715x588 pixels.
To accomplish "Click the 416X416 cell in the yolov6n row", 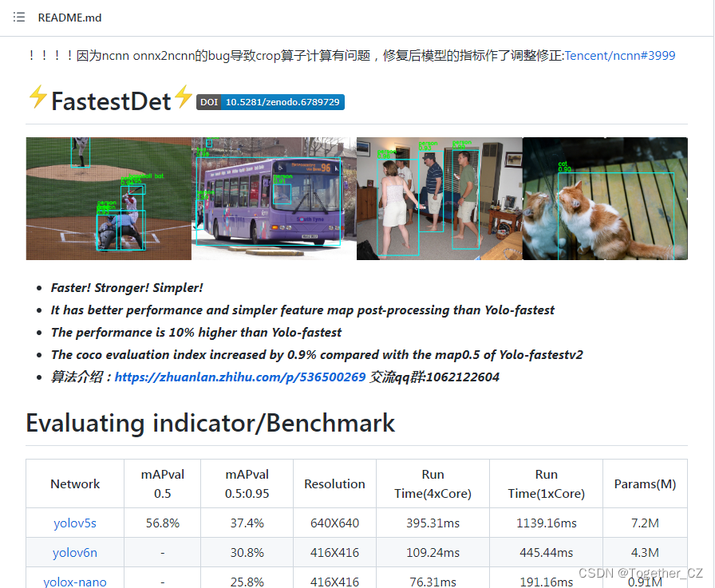I will [x=334, y=552].
